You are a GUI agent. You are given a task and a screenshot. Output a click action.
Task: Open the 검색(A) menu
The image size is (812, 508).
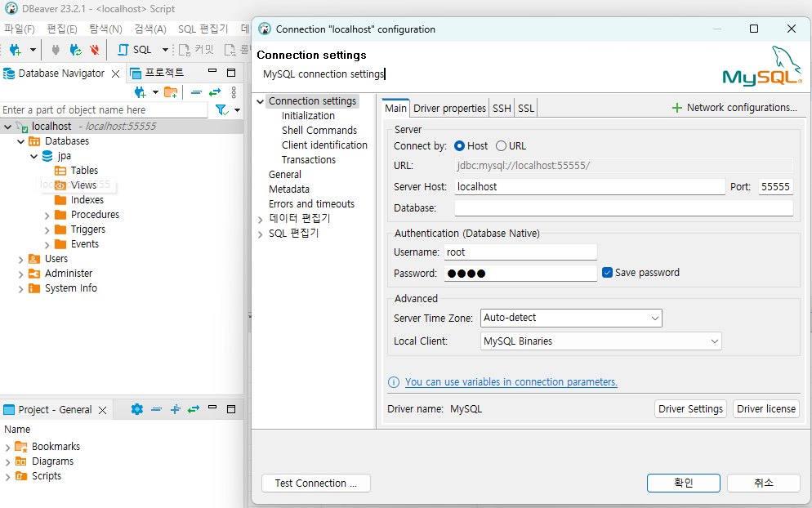pyautogui.click(x=150, y=29)
